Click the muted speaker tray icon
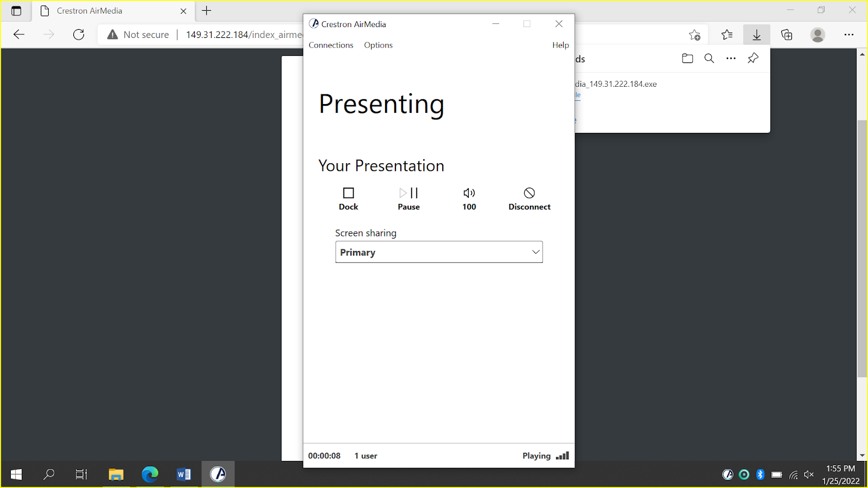 coord(809,474)
